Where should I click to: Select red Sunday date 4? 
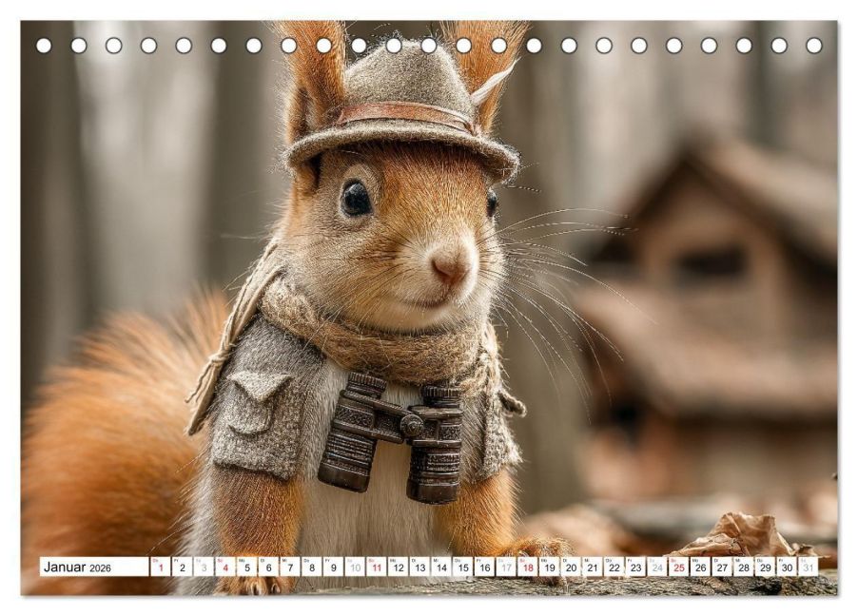[x=224, y=567]
